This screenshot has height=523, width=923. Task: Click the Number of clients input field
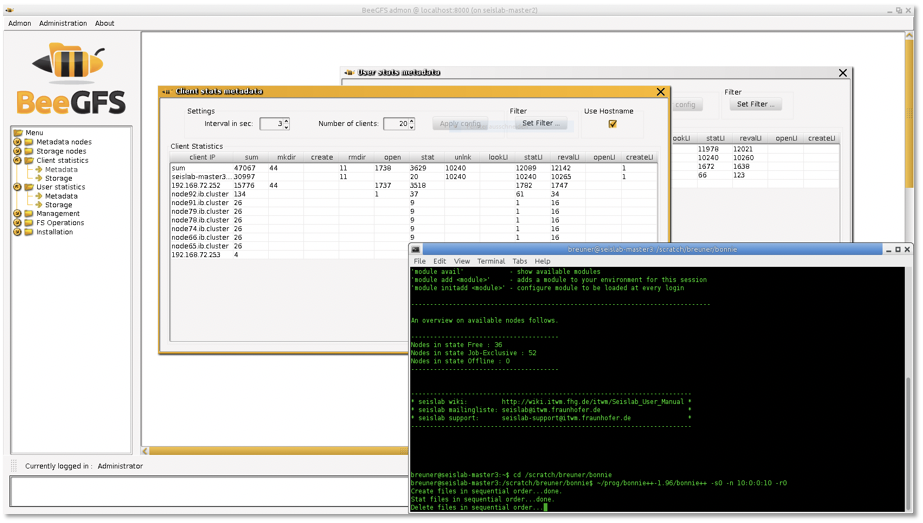point(396,124)
